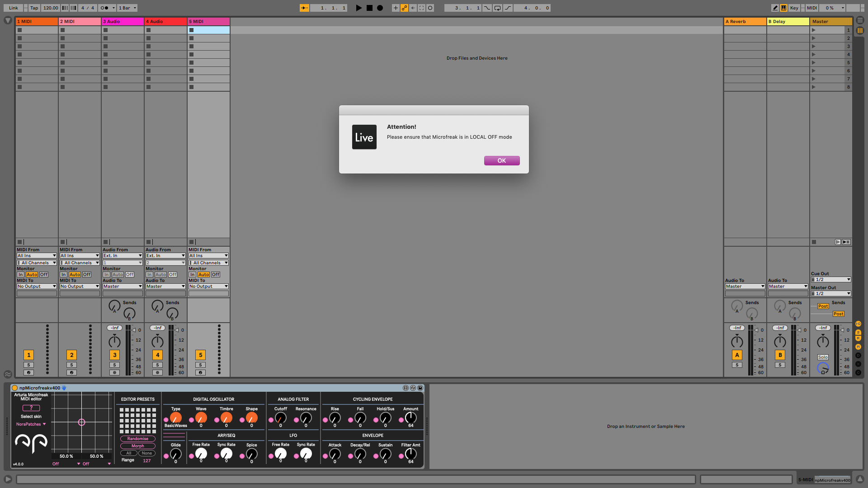The image size is (868, 488).
Task: Select the A Reverb return track header
Action: (x=745, y=21)
